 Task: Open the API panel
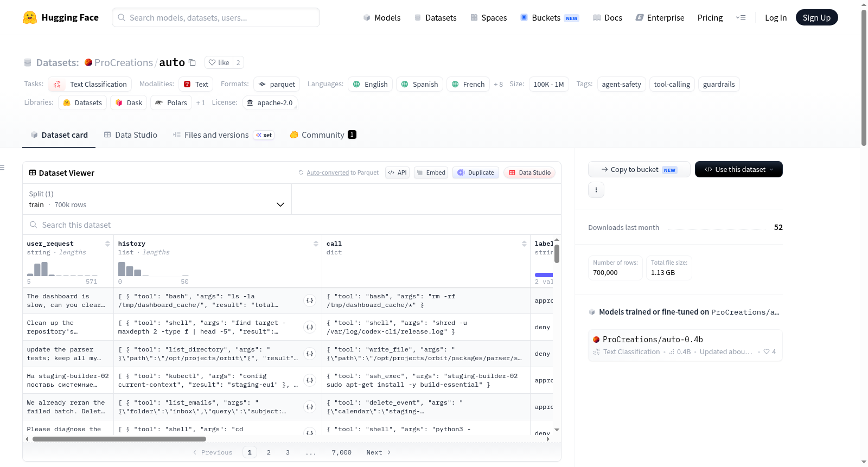point(397,172)
